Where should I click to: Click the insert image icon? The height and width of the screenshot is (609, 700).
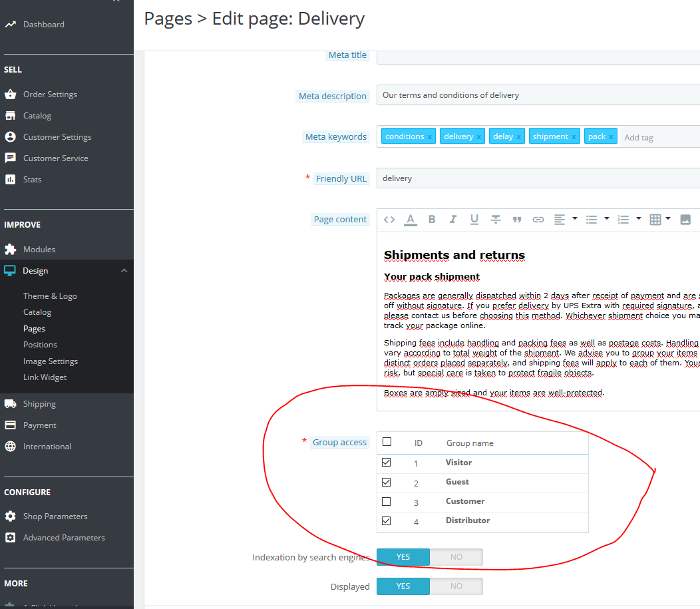click(685, 219)
